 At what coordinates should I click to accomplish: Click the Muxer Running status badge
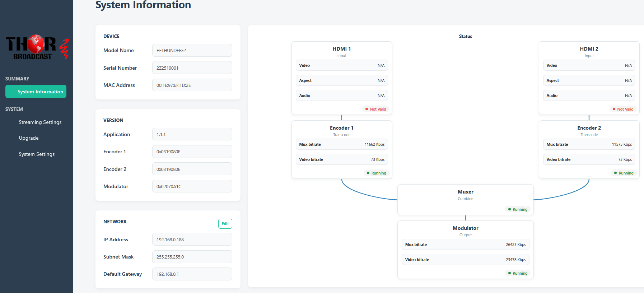518,209
